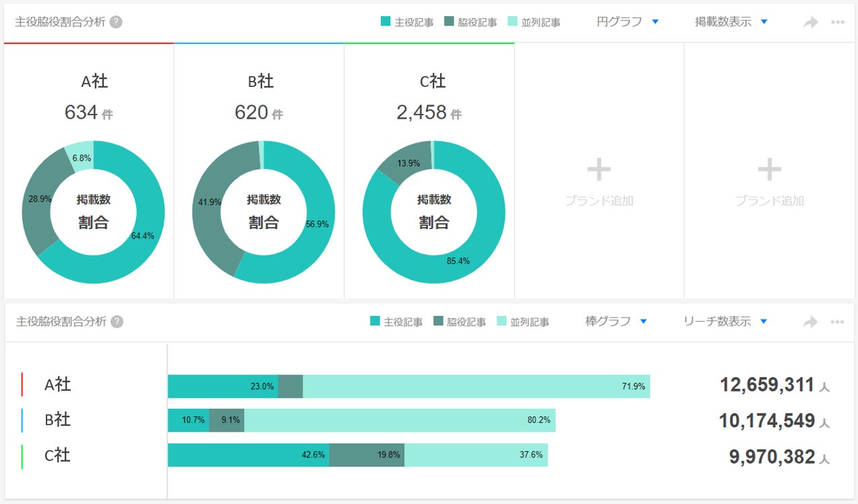The image size is (858, 504).
Task: Open the 掲載数表示 dropdown
Action: click(731, 22)
